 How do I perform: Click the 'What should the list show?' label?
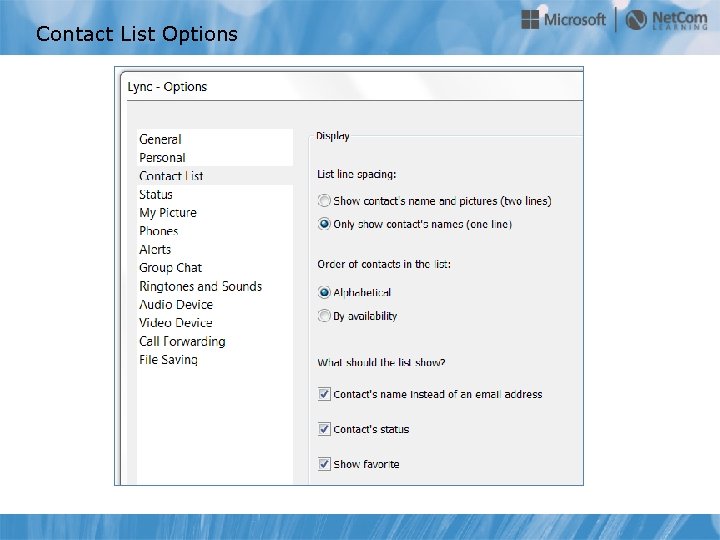(x=381, y=362)
